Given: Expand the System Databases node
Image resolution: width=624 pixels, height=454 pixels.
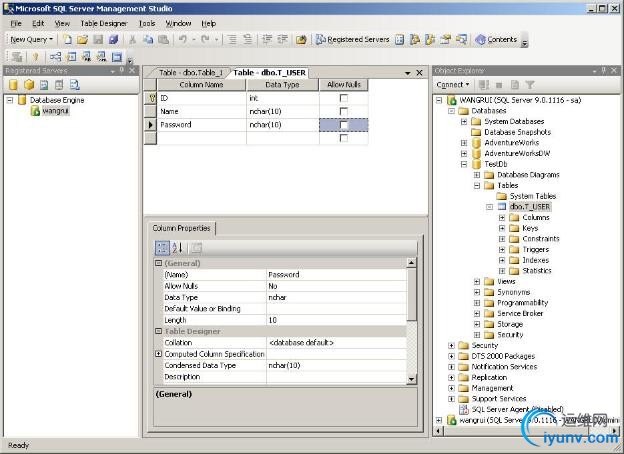Looking at the screenshot, I should [x=464, y=121].
